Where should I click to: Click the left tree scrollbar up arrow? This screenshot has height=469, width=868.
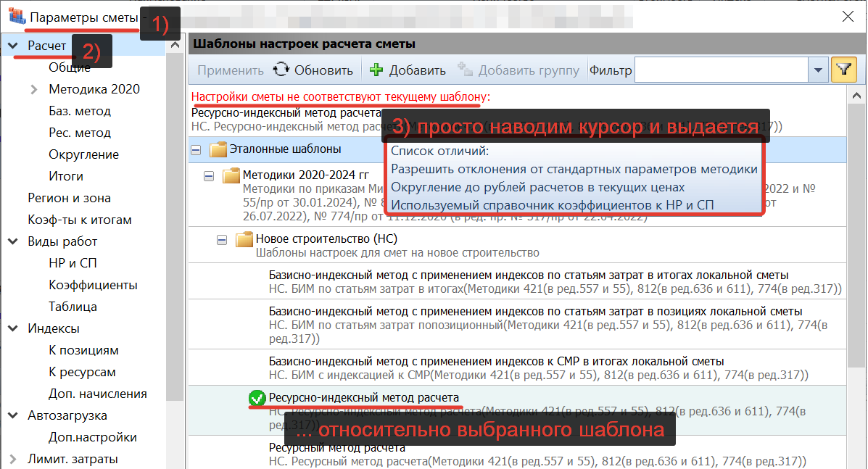(175, 46)
